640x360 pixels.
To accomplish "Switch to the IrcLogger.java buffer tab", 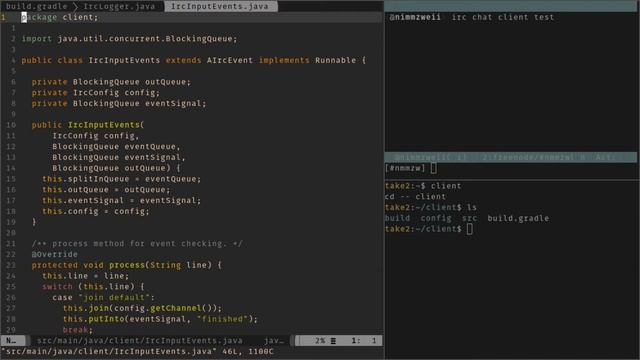I will pos(119,6).
